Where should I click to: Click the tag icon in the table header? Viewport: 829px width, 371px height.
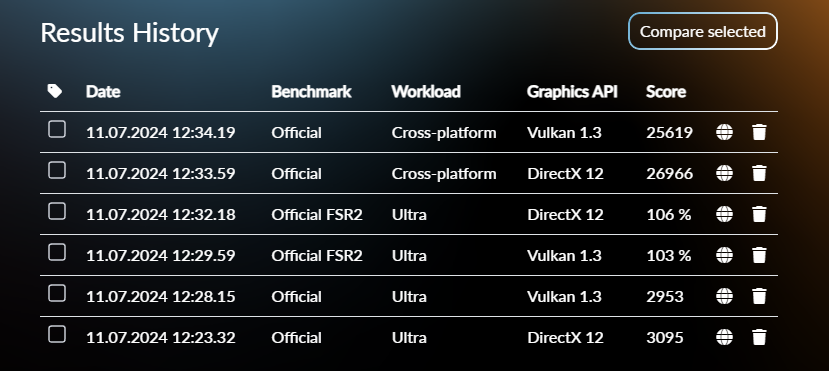tap(54, 91)
